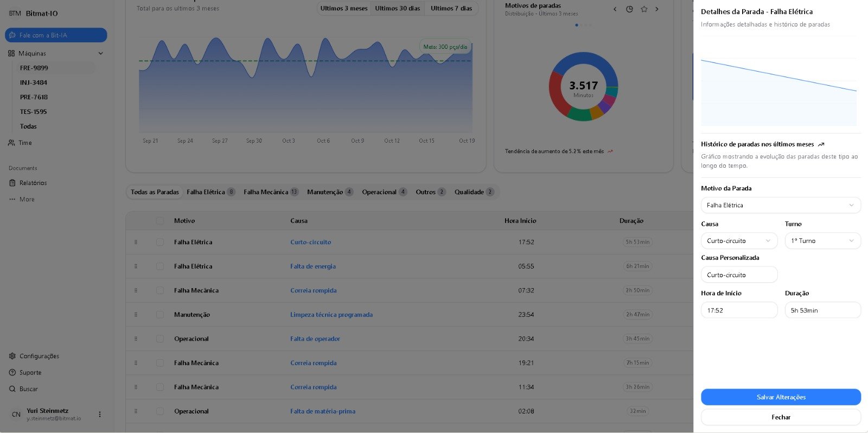
Task: Click the Salvar Alterações button
Action: point(780,397)
